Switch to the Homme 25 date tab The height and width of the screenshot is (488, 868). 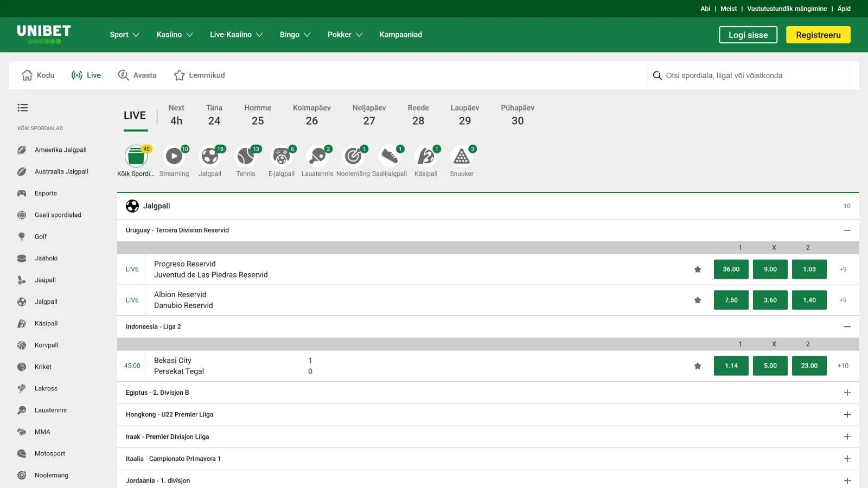tap(258, 115)
